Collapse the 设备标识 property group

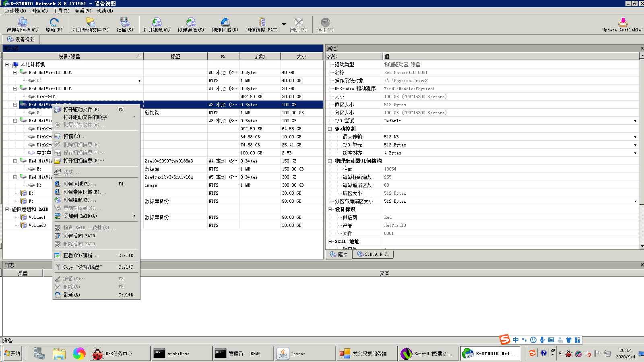pyautogui.click(x=330, y=209)
